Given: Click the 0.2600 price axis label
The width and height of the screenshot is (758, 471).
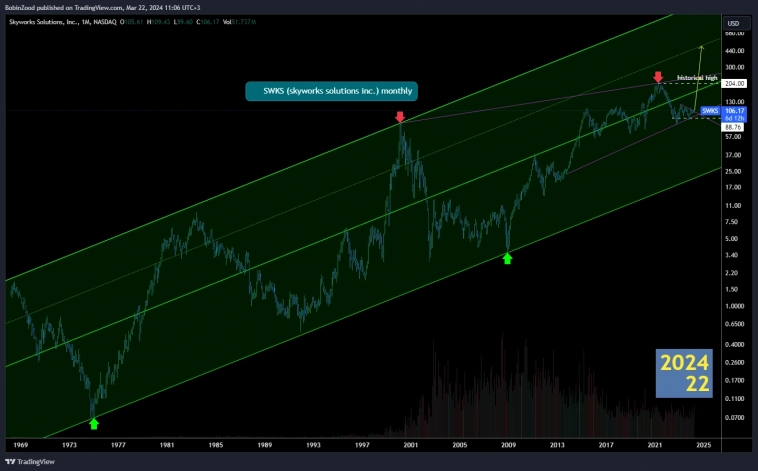Looking at the screenshot, I should pyautogui.click(x=734, y=363).
